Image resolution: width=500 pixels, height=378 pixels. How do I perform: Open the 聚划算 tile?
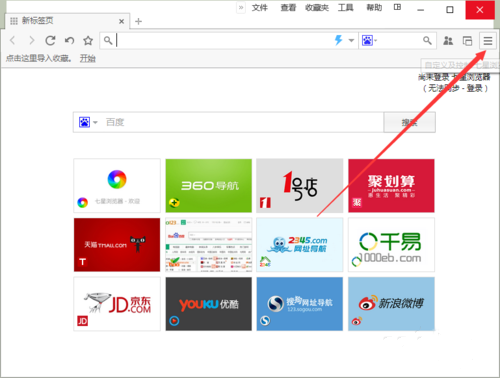point(391,186)
